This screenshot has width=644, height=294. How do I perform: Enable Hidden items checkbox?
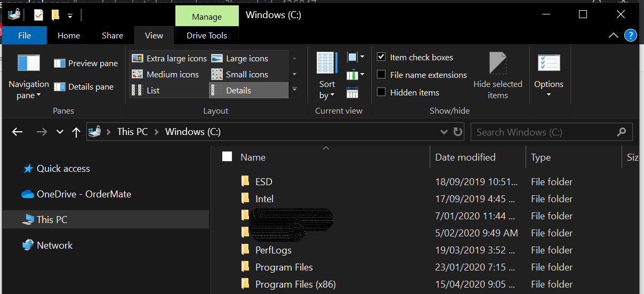coord(381,92)
